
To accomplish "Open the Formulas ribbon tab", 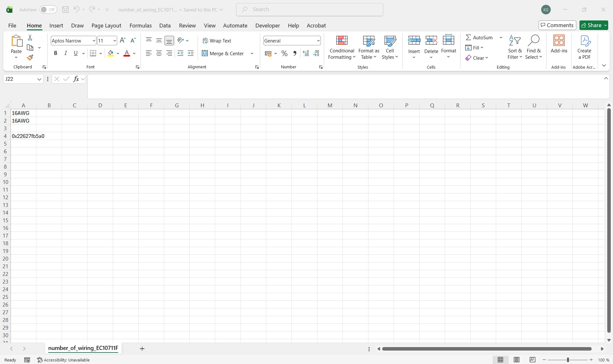I will click(140, 26).
